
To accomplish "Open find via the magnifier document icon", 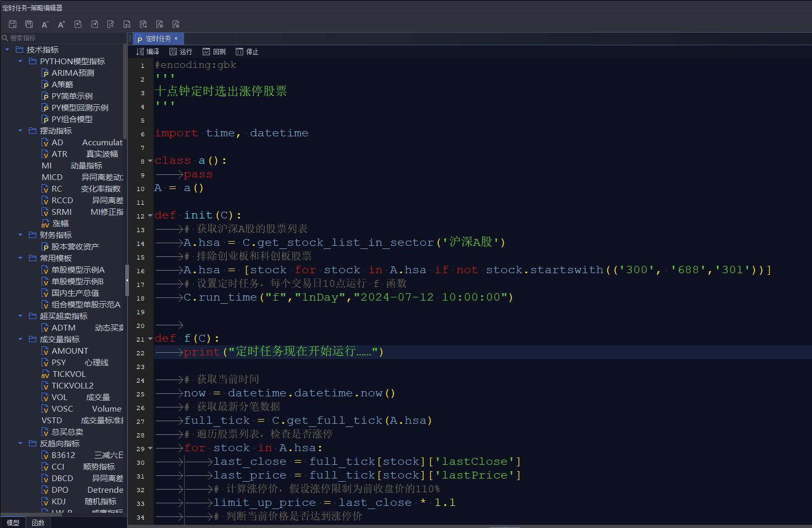I will pyautogui.click(x=111, y=24).
